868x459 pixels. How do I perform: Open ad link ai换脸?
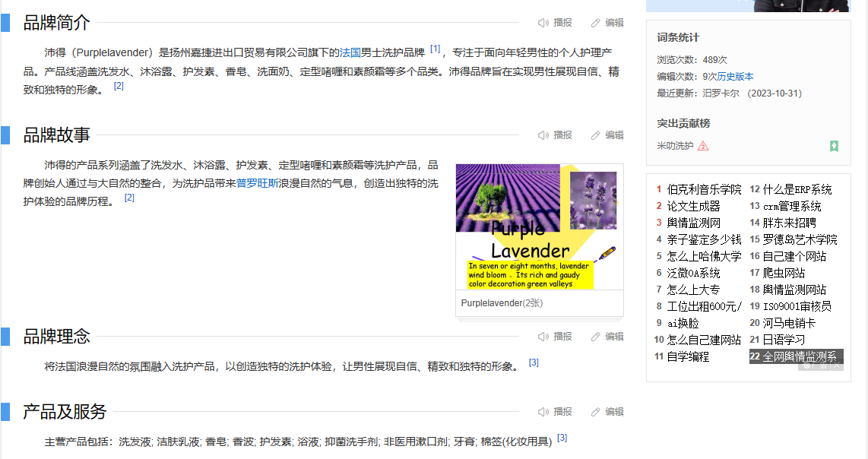coord(683,323)
